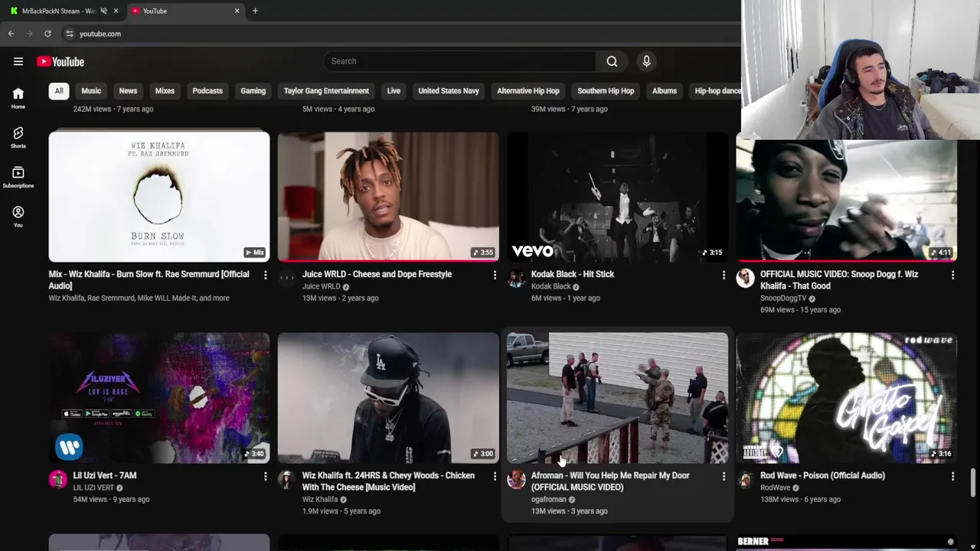This screenshot has width=980, height=551.
Task: Select the Live filter chip
Action: coord(394,91)
